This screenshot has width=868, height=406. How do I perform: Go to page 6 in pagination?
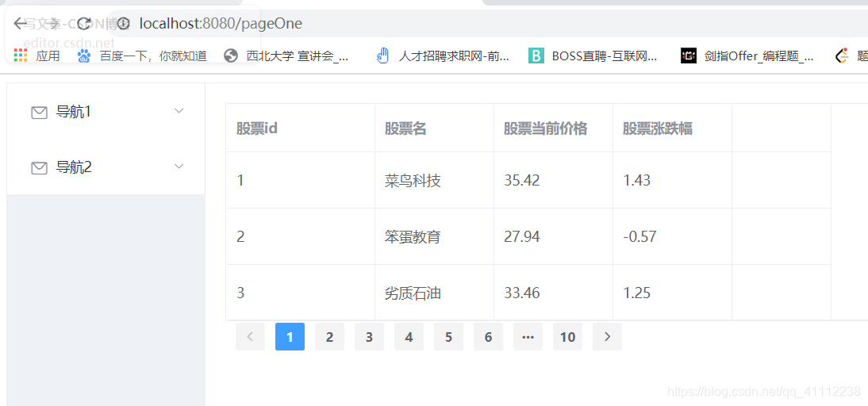488,337
